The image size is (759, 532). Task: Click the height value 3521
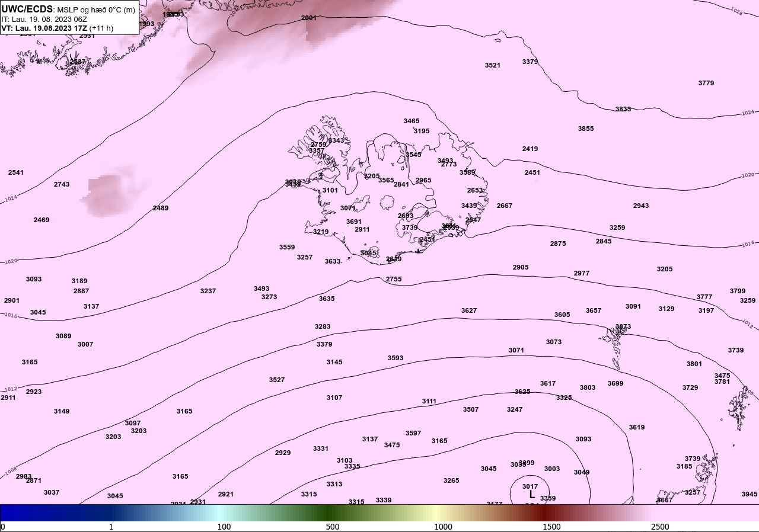(493, 65)
